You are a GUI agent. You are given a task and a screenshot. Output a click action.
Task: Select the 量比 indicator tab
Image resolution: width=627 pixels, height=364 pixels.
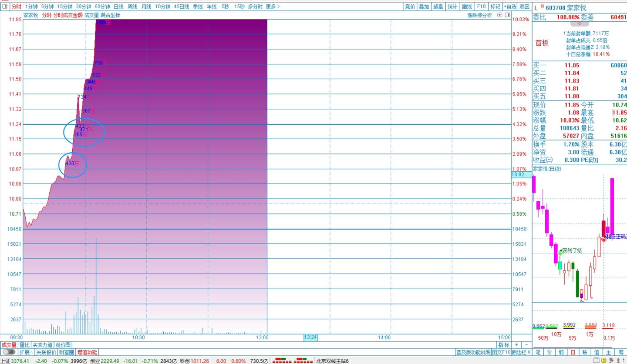[25, 345]
